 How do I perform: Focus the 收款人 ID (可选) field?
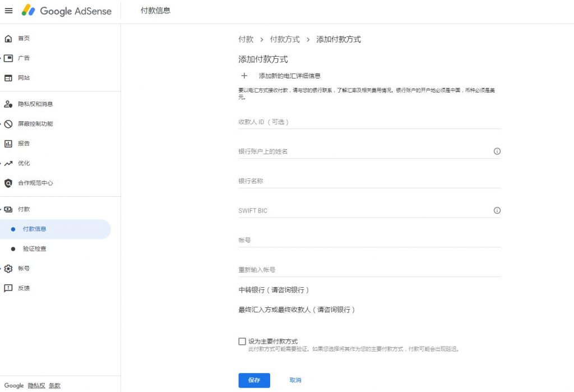370,122
